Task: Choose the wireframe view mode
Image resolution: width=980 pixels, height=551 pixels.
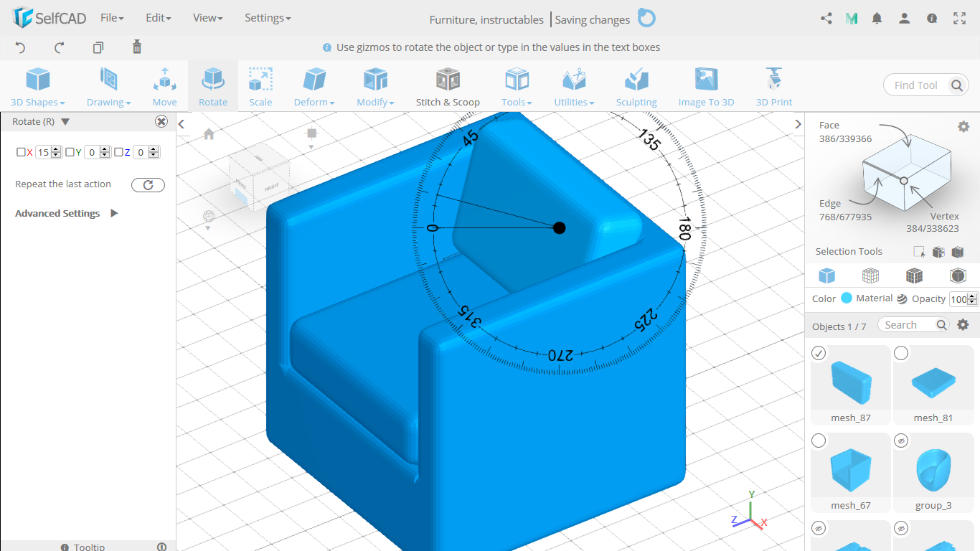Action: (x=870, y=275)
